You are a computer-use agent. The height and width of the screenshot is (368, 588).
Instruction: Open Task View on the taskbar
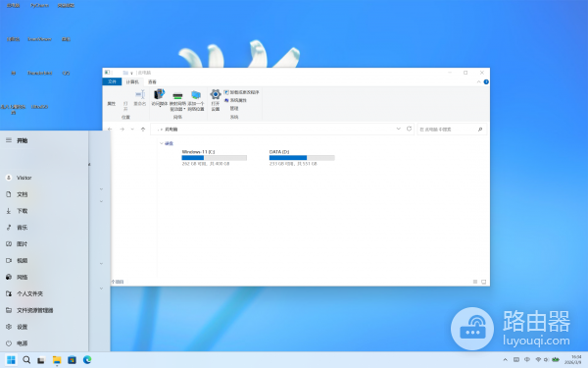tap(41, 360)
